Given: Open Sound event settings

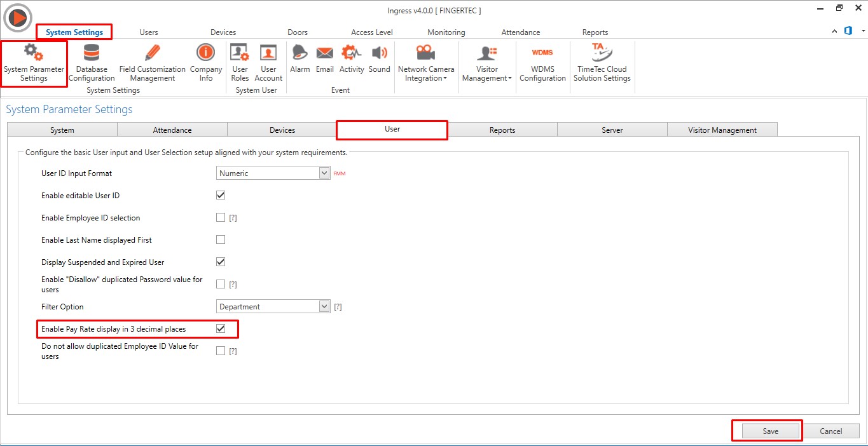Looking at the screenshot, I should click(x=380, y=59).
